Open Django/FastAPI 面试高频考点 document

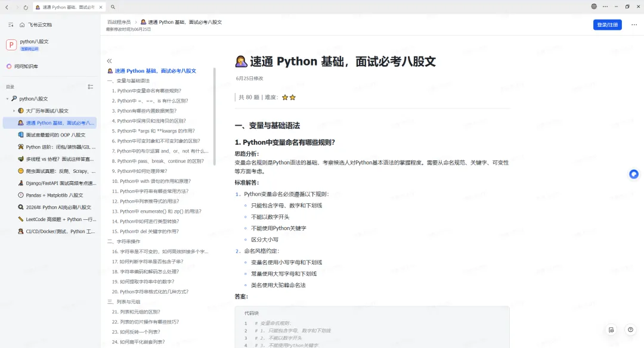pos(61,183)
